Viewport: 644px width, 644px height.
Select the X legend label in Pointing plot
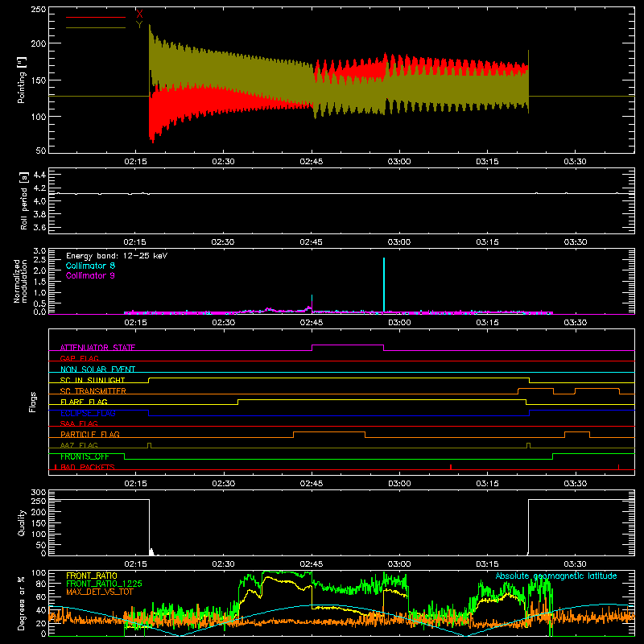[x=139, y=14]
